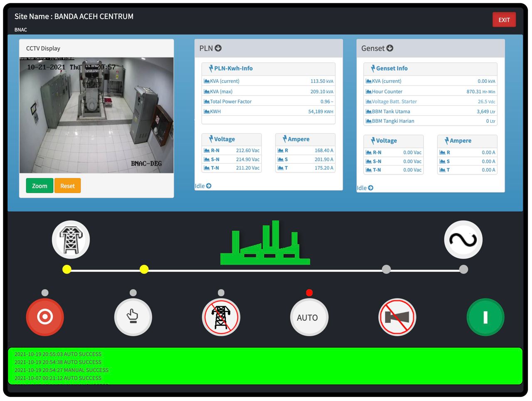Screen dimensions: 532x401
Task: Open the Genset Info section header
Action: coord(391,69)
